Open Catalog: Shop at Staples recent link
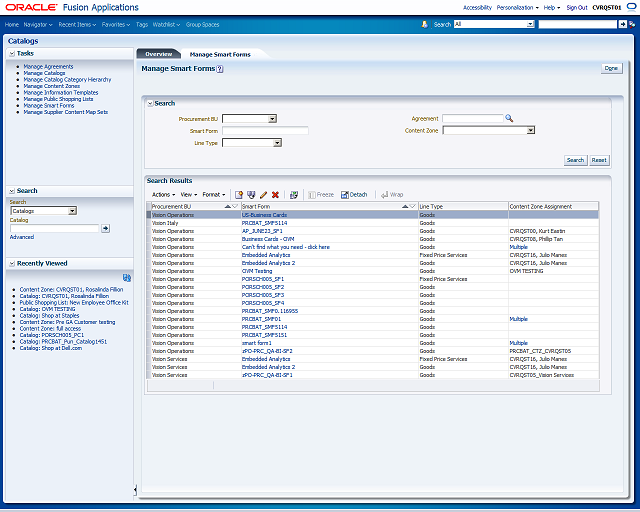The width and height of the screenshot is (640, 512). point(49,316)
